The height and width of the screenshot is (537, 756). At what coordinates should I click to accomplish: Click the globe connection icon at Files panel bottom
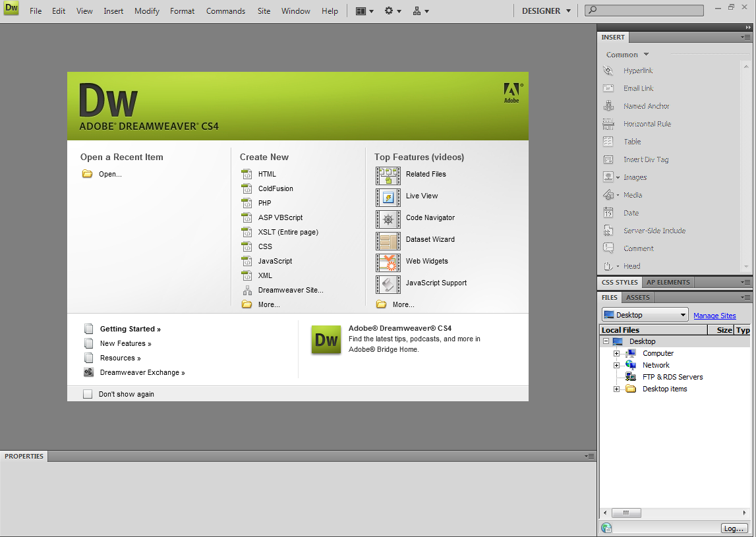point(606,528)
